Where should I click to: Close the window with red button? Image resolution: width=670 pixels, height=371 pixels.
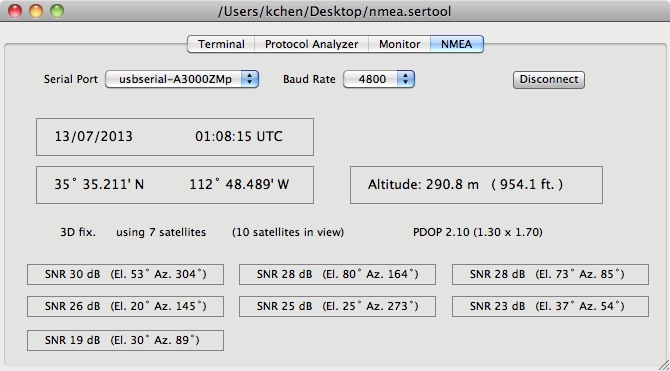coord(15,11)
